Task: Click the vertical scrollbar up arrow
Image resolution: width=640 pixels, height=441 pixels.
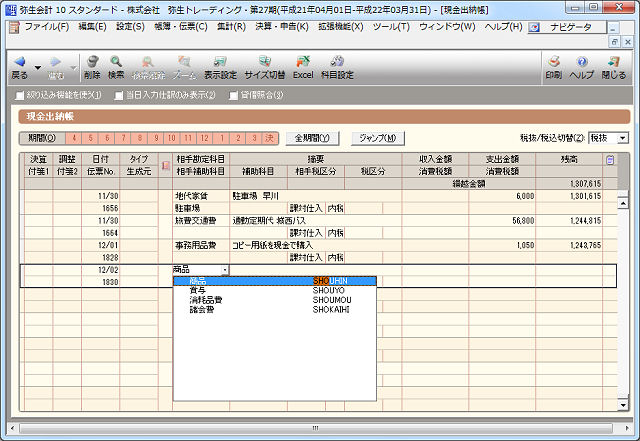Action: (623, 203)
